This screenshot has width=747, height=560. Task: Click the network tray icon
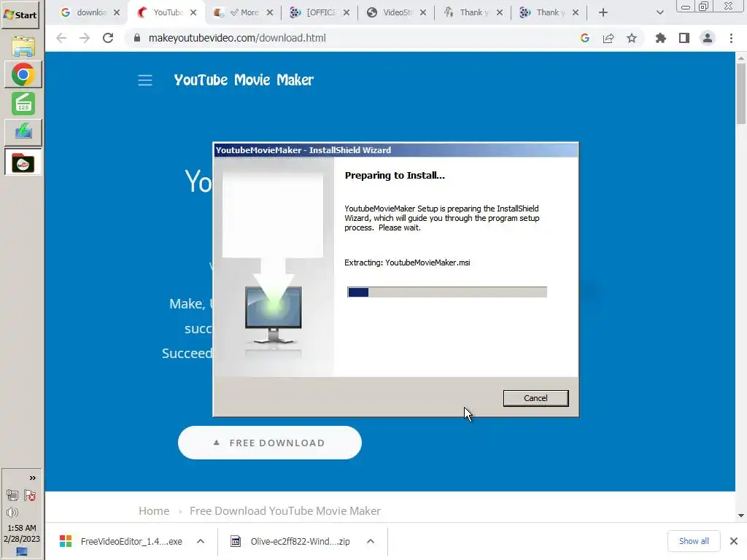pyautogui.click(x=12, y=496)
